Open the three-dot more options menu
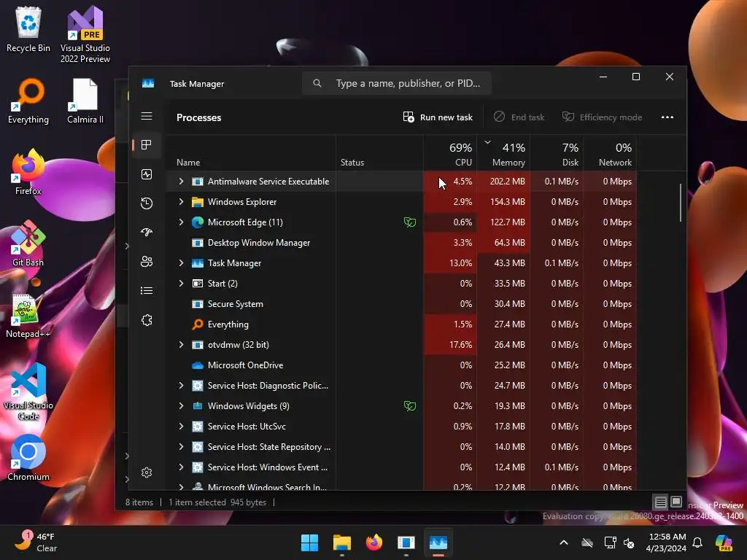 tap(667, 117)
